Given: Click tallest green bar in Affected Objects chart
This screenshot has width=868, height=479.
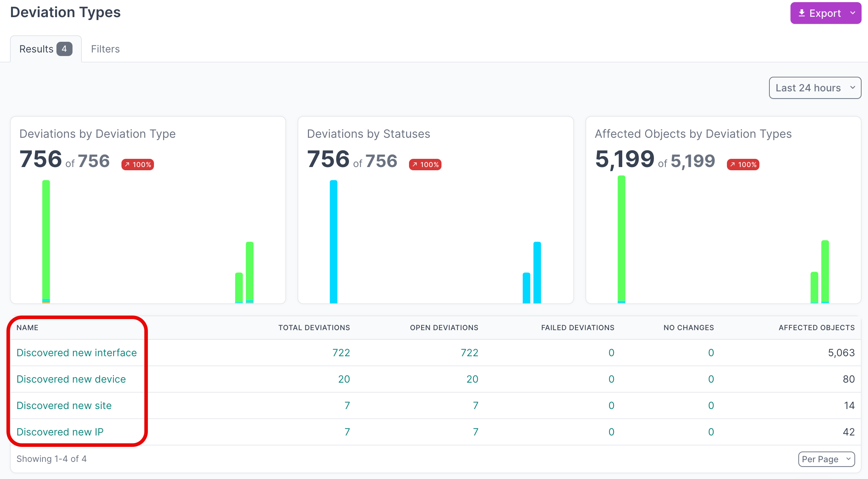Looking at the screenshot, I should (621, 237).
